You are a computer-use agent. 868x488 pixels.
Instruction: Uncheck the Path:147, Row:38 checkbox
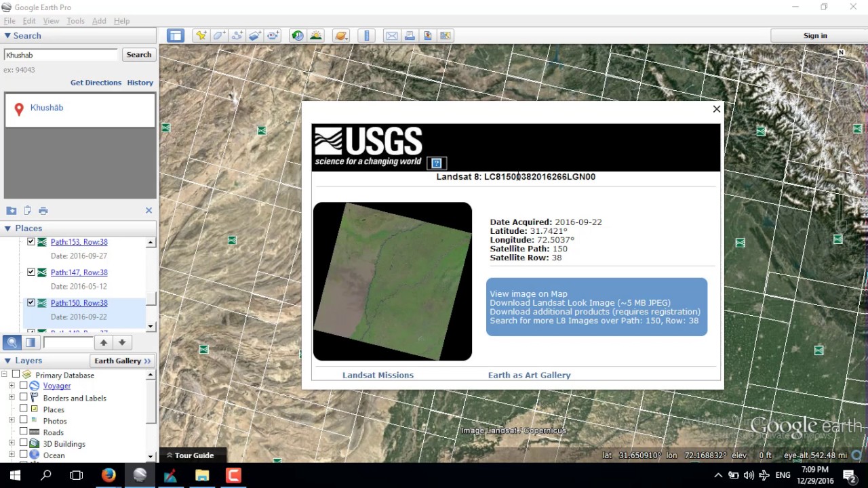pos(31,272)
